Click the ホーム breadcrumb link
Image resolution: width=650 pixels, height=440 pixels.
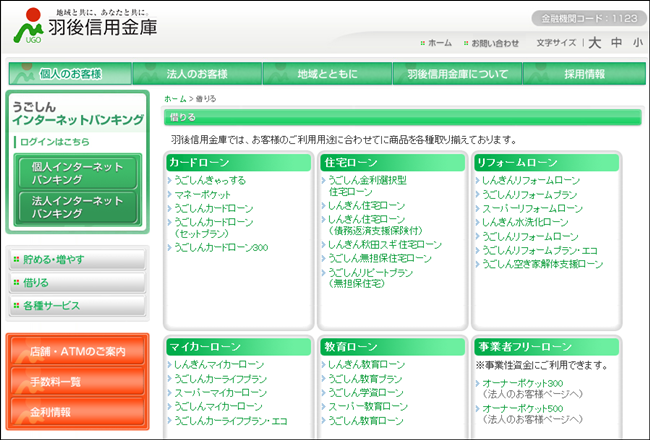coord(175,99)
